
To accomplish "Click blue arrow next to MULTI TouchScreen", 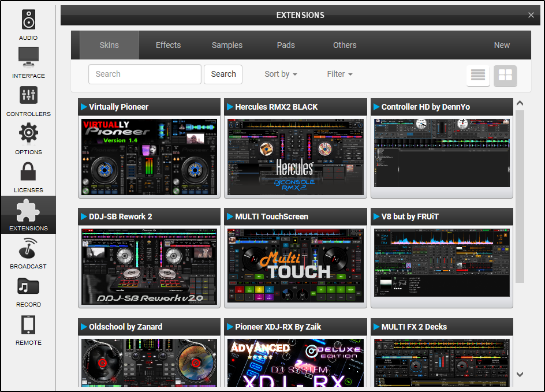I will pos(230,216).
